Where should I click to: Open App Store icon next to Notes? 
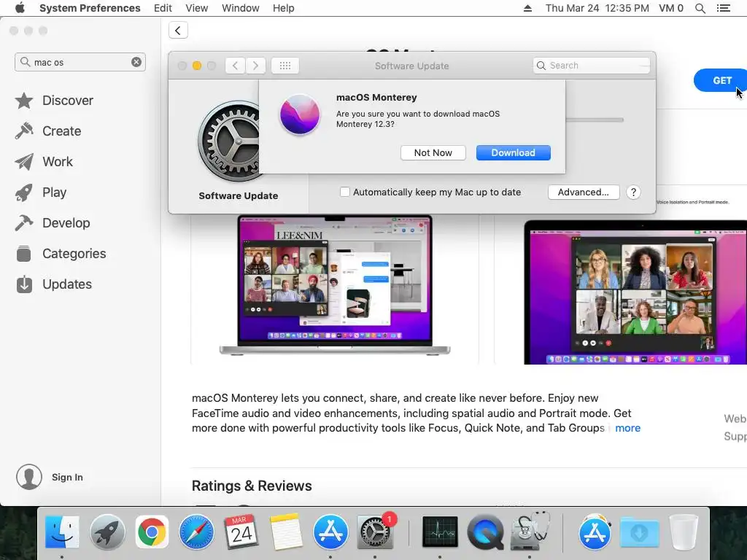(x=330, y=532)
